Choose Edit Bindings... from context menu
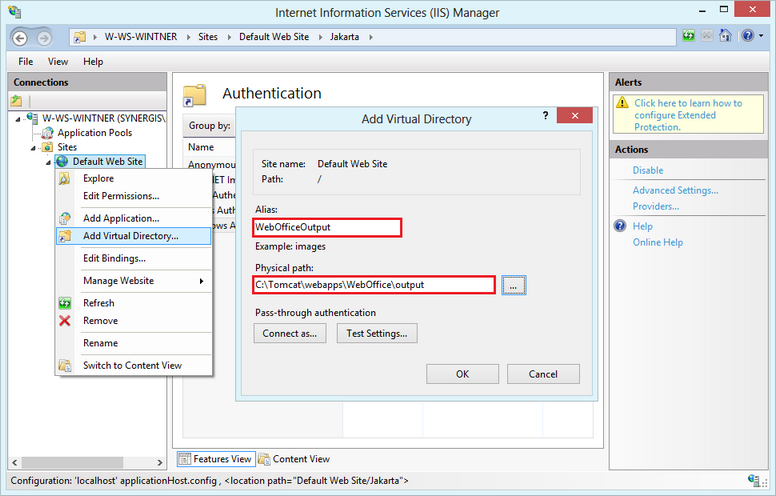Image resolution: width=776 pixels, height=496 pixels. click(x=134, y=258)
